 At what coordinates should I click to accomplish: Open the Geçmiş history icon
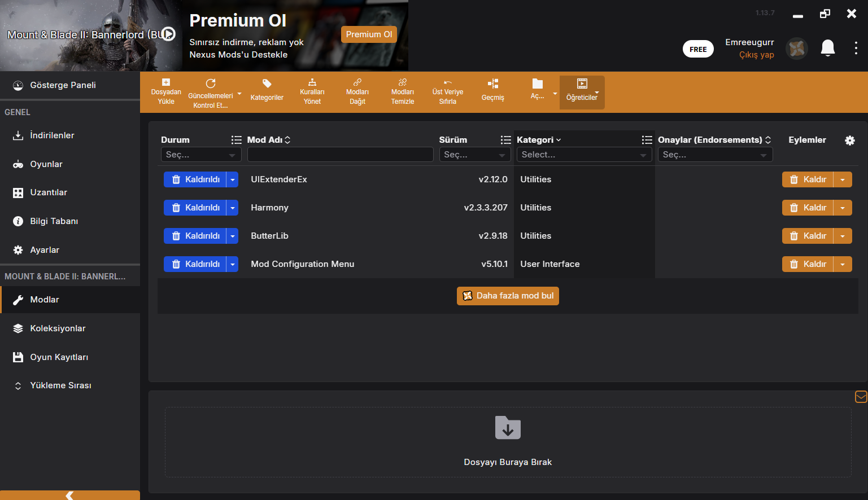[493, 84]
